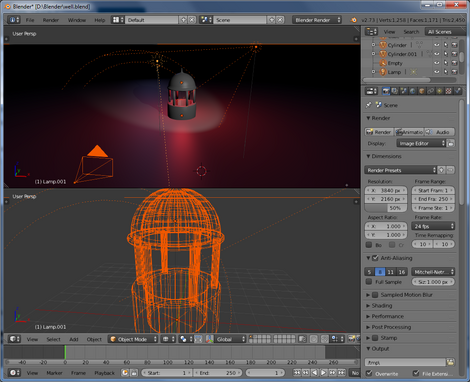Open the Render Presets dropdown
Viewport: 470px width, 382px height.
click(x=400, y=170)
